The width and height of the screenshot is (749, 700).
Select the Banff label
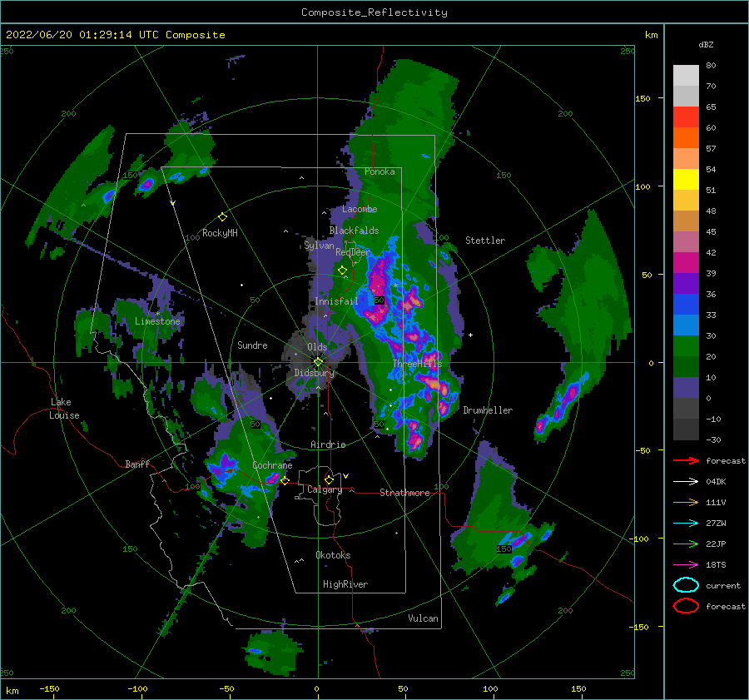coord(137,464)
